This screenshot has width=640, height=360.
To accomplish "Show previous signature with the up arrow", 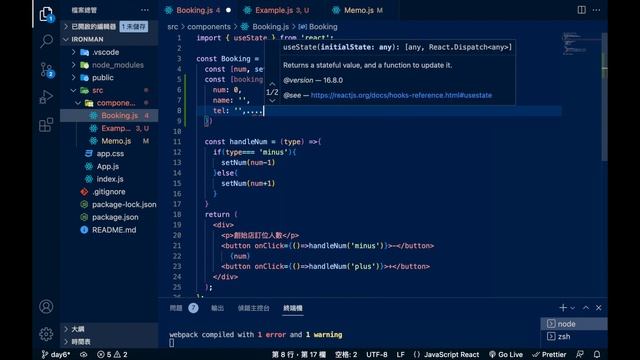I will pos(272,84).
